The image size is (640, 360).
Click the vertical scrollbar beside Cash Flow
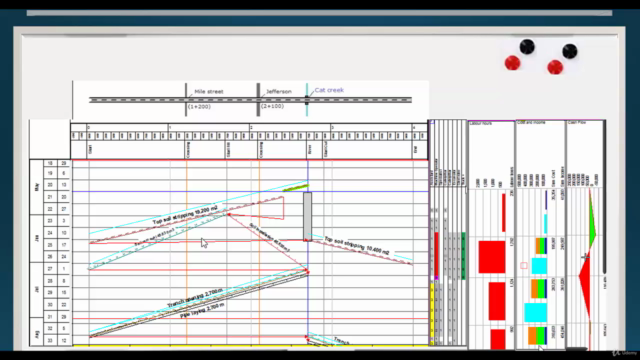tap(604, 197)
